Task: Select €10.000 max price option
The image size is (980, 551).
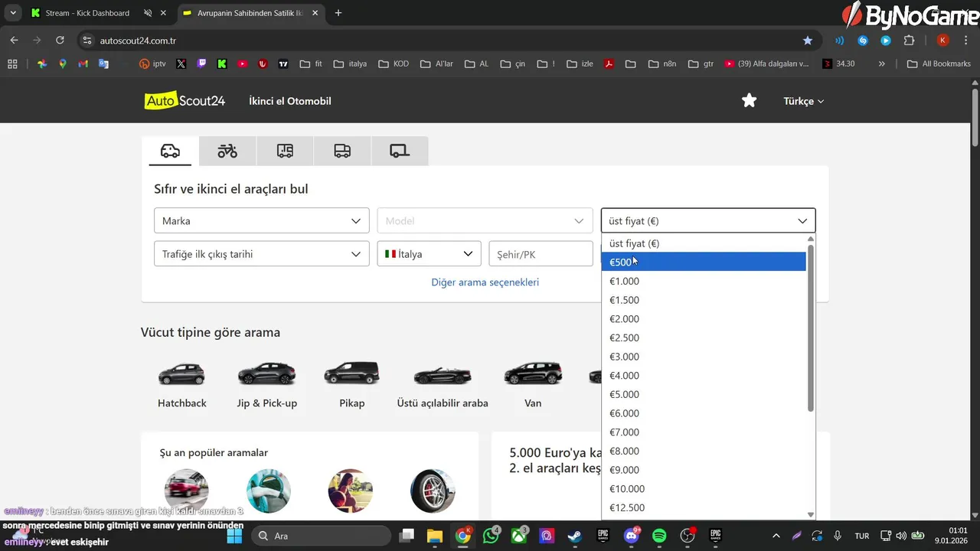Action: 704,488
